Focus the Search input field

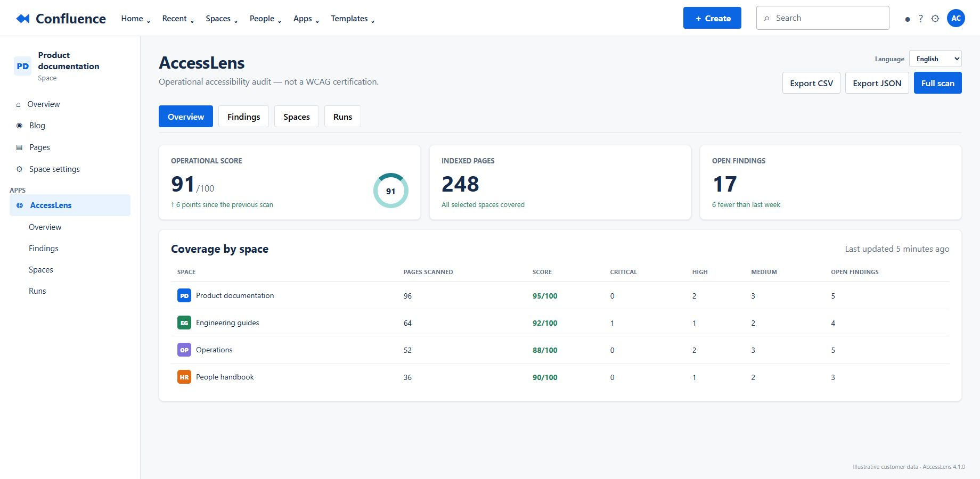(x=823, y=18)
